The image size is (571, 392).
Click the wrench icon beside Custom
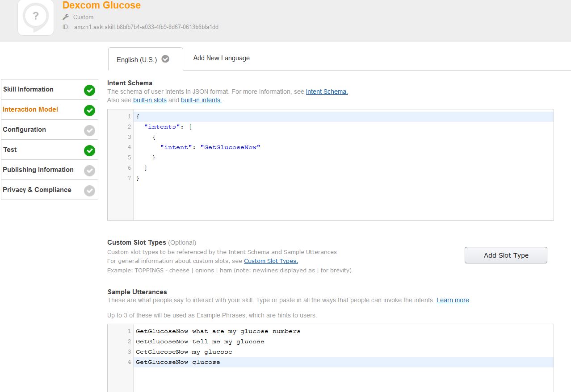tap(66, 17)
